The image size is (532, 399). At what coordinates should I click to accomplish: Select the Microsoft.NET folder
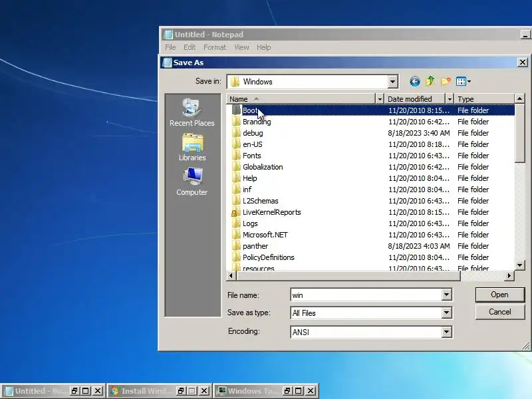point(265,235)
